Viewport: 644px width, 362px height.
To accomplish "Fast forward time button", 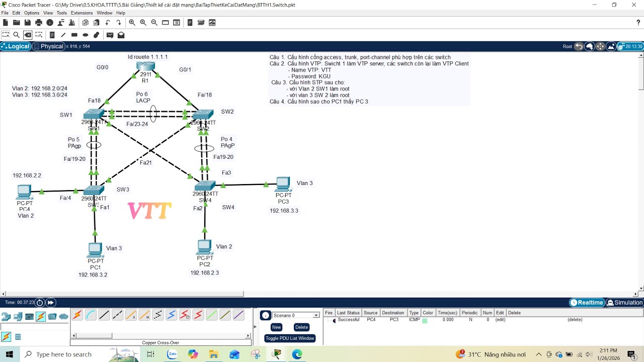I will point(51,303).
